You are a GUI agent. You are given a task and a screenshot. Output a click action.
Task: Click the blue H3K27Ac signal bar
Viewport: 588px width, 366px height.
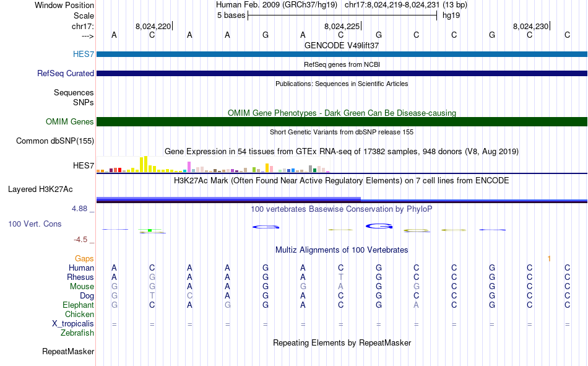click(342, 199)
